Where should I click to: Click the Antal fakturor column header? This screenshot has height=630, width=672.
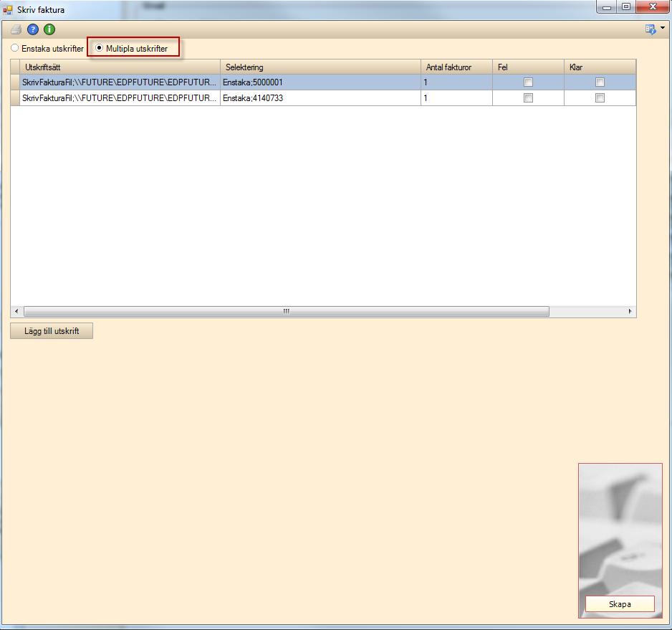(x=456, y=67)
